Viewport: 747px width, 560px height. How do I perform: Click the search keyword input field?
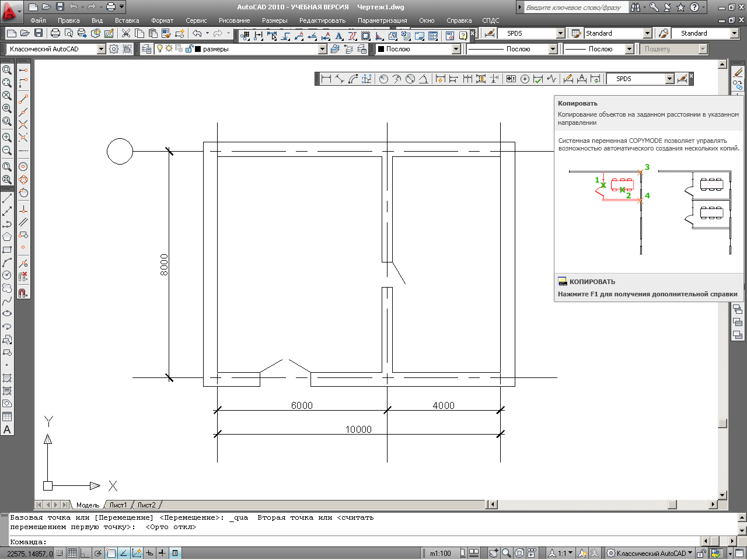(575, 8)
